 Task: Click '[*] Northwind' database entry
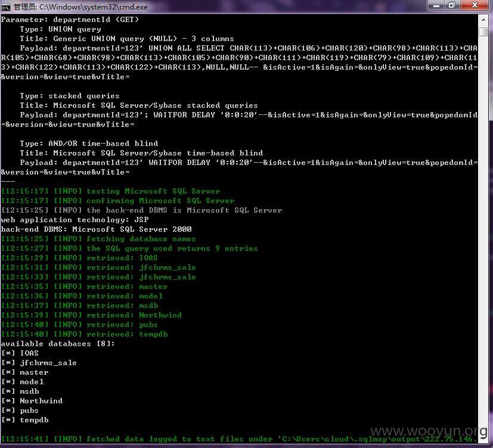point(32,401)
